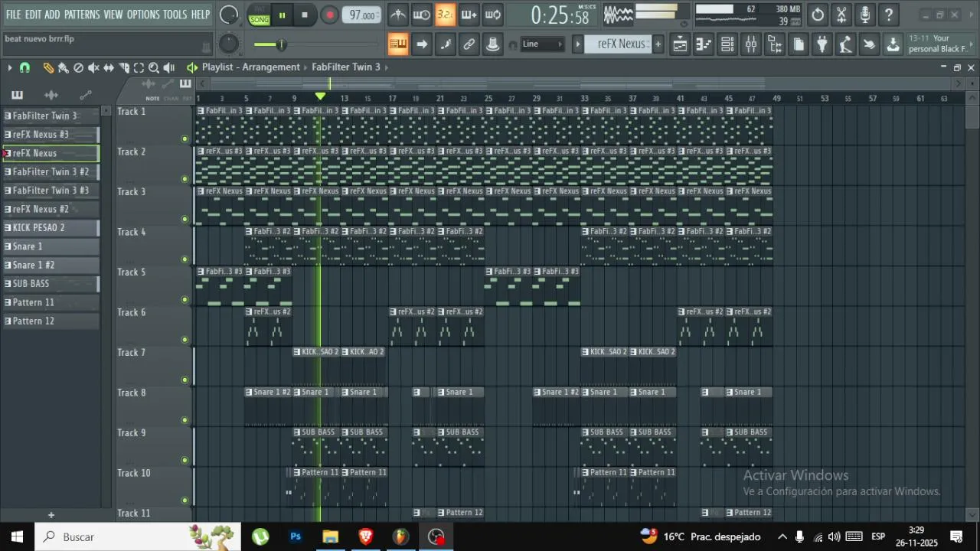Open File Explorer from the Windows taskbar
Screen dimensions: 980x551
tap(331, 536)
